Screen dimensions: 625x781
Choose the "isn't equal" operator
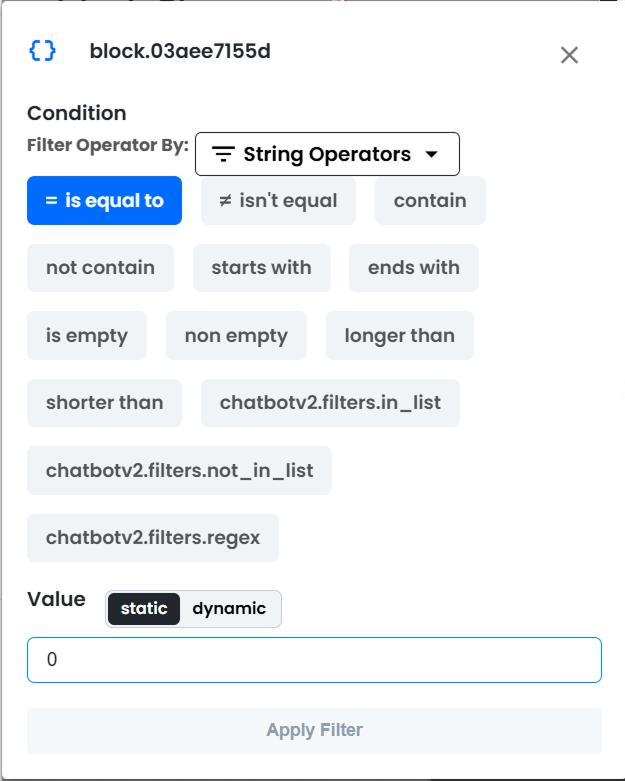278,200
